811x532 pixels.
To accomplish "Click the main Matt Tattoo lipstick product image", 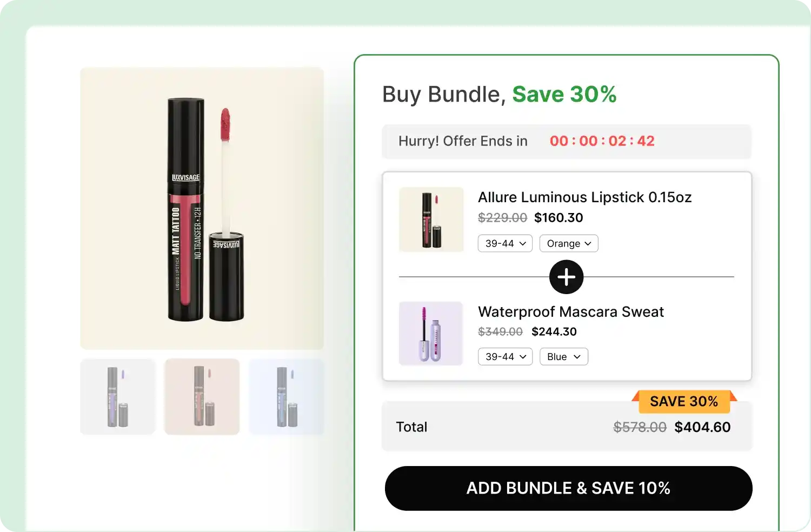I will [x=202, y=208].
